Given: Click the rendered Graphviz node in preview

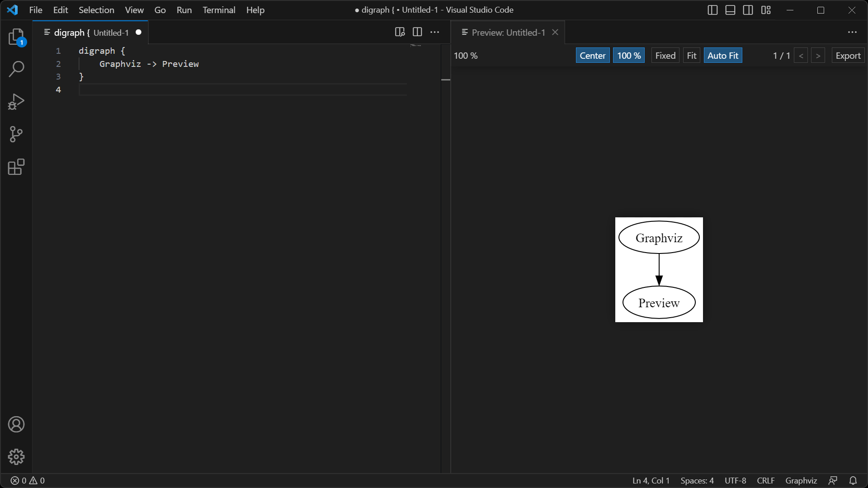Looking at the screenshot, I should 659,238.
